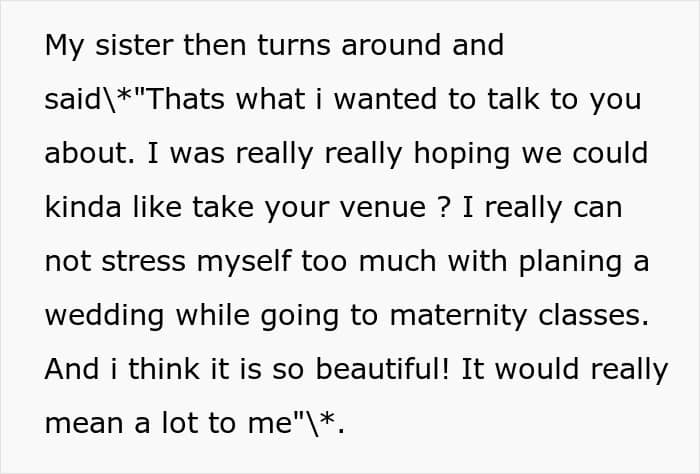Image resolution: width=700 pixels, height=474 pixels.
Task: Click the word "classes." ending sixth line
Action: click(593, 315)
